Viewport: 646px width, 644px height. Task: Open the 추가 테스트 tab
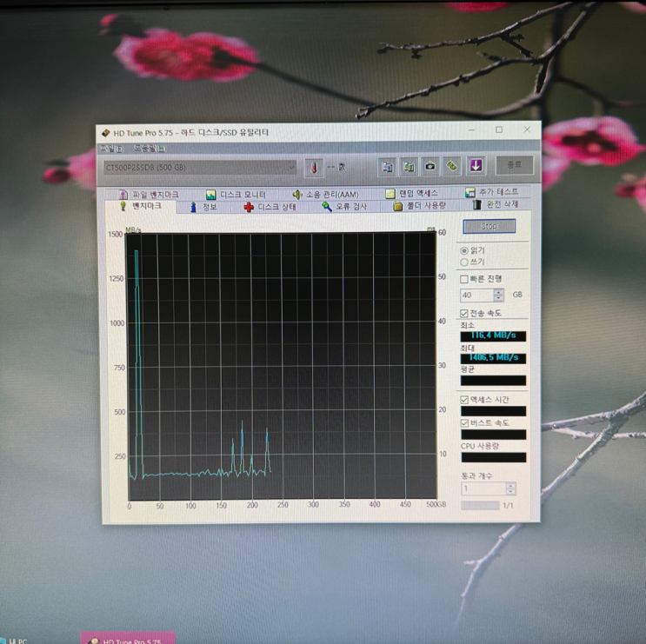(x=492, y=192)
